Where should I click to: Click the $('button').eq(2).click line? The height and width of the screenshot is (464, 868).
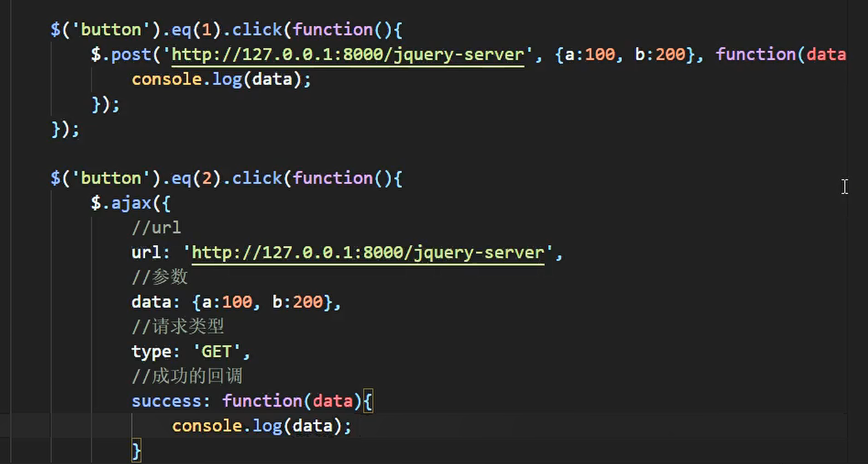(225, 178)
